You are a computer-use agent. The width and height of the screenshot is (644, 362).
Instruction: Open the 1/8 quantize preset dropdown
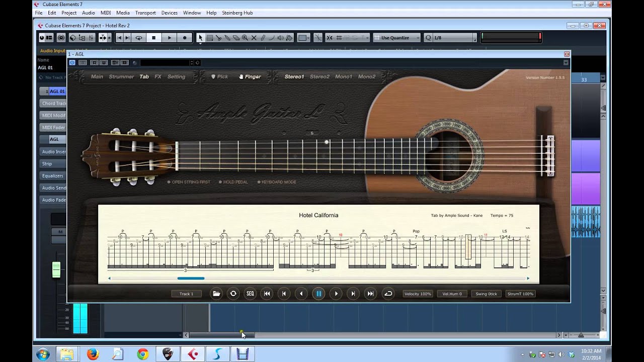coord(450,38)
